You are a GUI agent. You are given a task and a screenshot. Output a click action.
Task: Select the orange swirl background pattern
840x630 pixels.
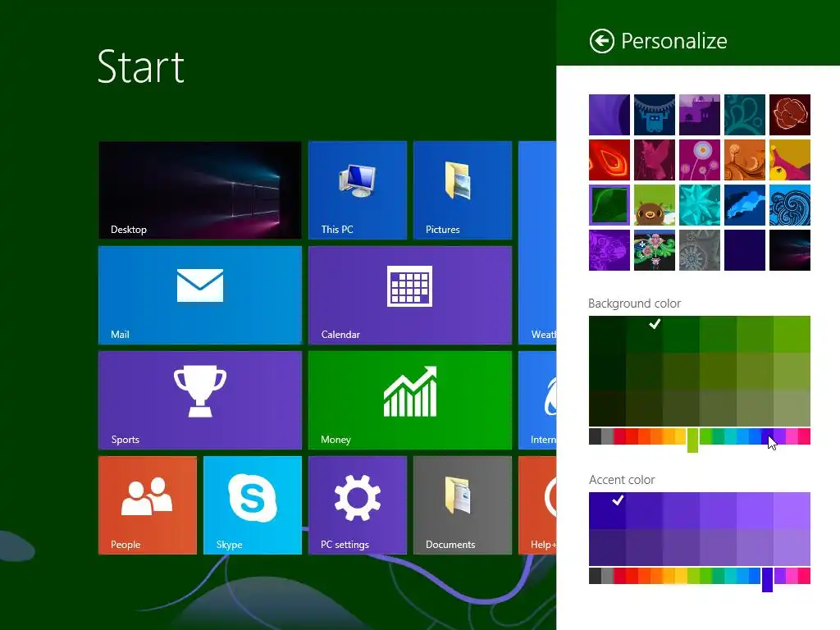744,160
